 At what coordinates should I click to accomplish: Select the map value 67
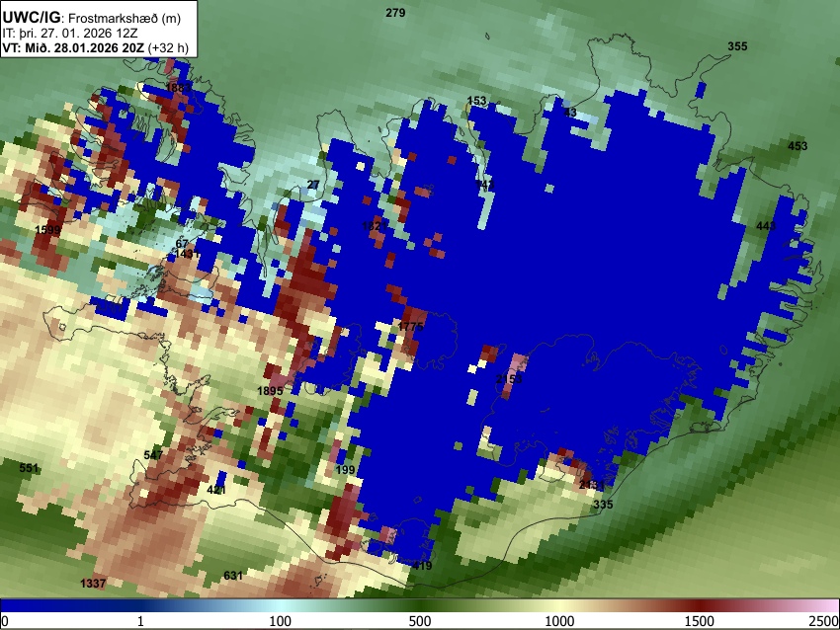click(182, 244)
